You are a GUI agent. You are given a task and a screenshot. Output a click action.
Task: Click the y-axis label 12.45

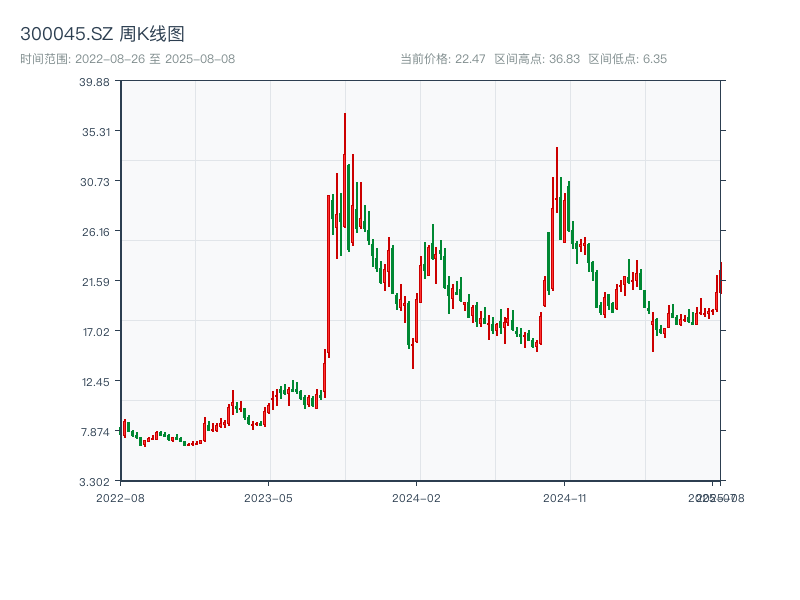(x=96, y=382)
